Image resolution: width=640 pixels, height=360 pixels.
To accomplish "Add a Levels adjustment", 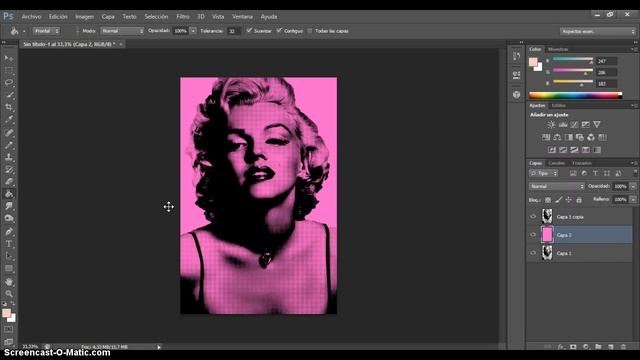I will pos(563,124).
